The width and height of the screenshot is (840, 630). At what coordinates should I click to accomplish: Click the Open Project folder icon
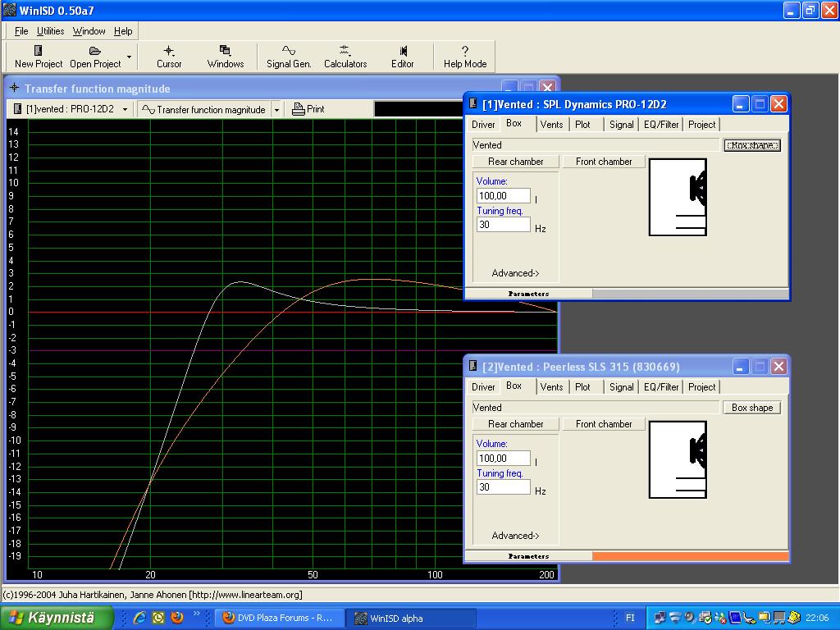[x=95, y=52]
